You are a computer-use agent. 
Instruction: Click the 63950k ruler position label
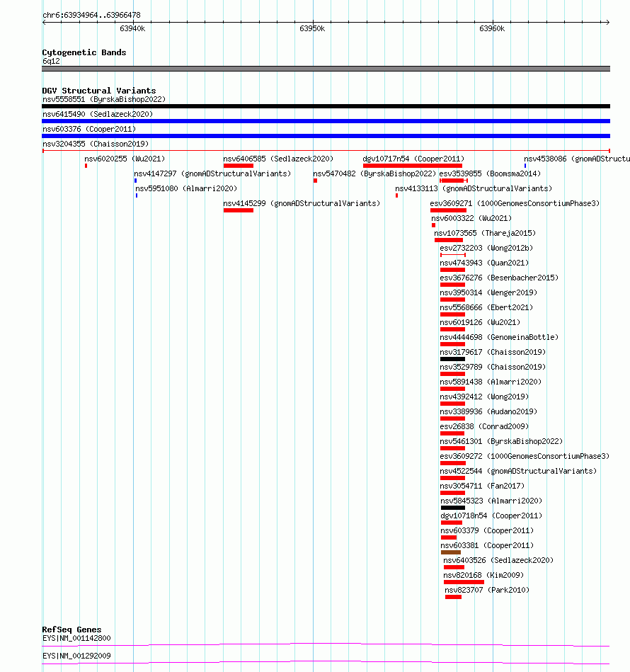point(312,29)
